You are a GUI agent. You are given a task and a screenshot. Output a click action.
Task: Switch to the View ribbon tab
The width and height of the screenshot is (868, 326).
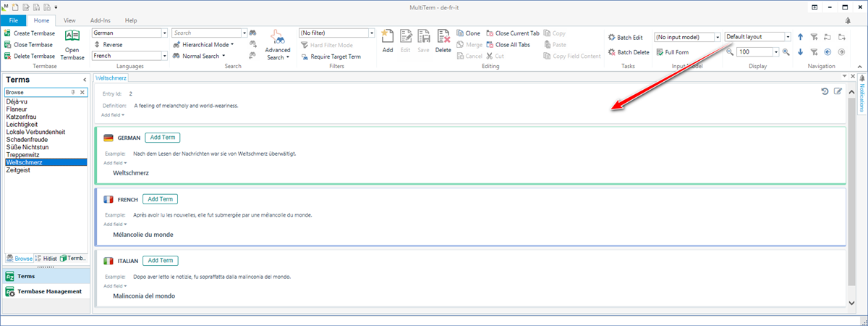coord(69,20)
